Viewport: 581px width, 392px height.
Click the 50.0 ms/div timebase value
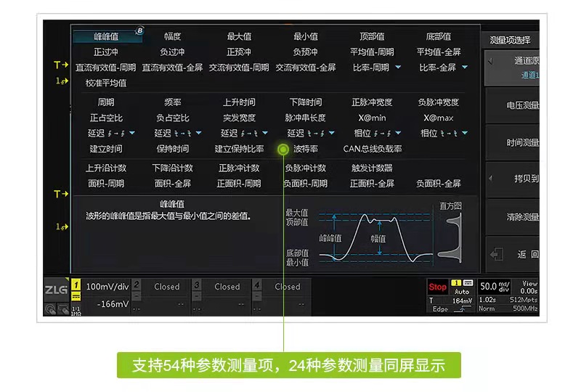click(495, 287)
